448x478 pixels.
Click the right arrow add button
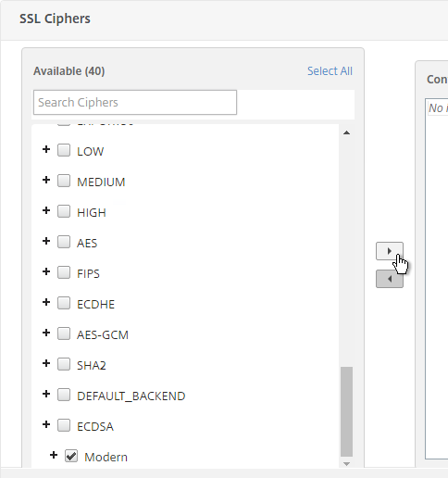390,251
